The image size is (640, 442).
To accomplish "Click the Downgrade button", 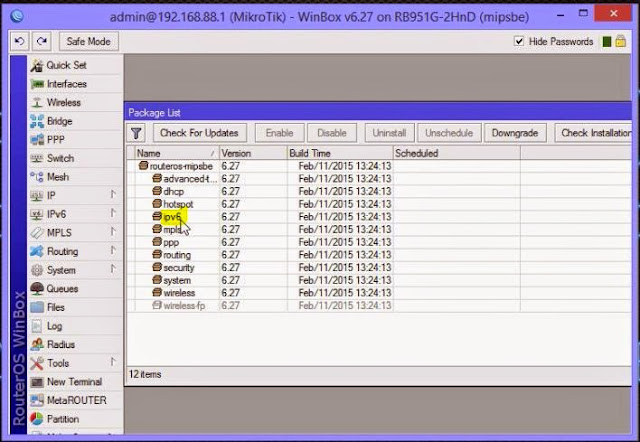I will [515, 133].
